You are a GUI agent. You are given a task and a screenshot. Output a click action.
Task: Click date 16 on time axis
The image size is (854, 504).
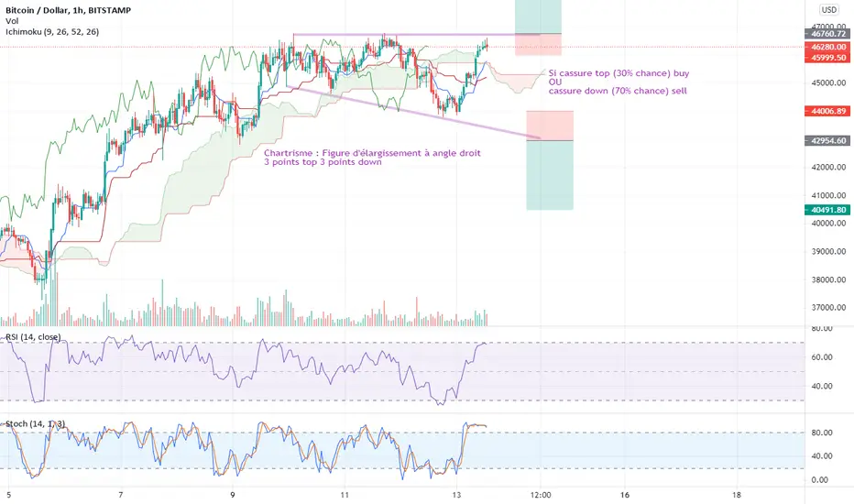click(625, 495)
